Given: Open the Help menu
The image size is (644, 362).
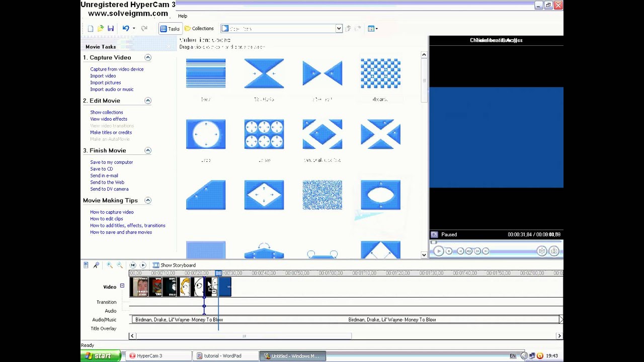Looking at the screenshot, I should [x=183, y=16].
